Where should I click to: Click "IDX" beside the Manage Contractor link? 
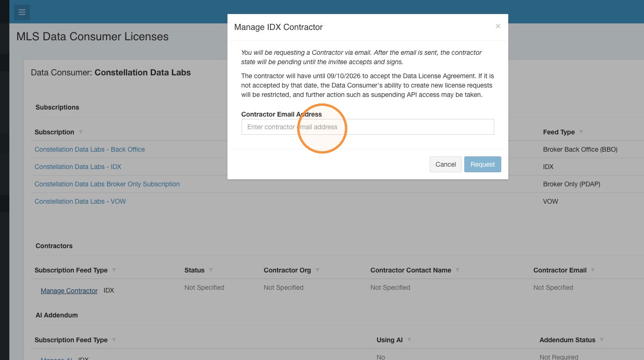pos(109,291)
